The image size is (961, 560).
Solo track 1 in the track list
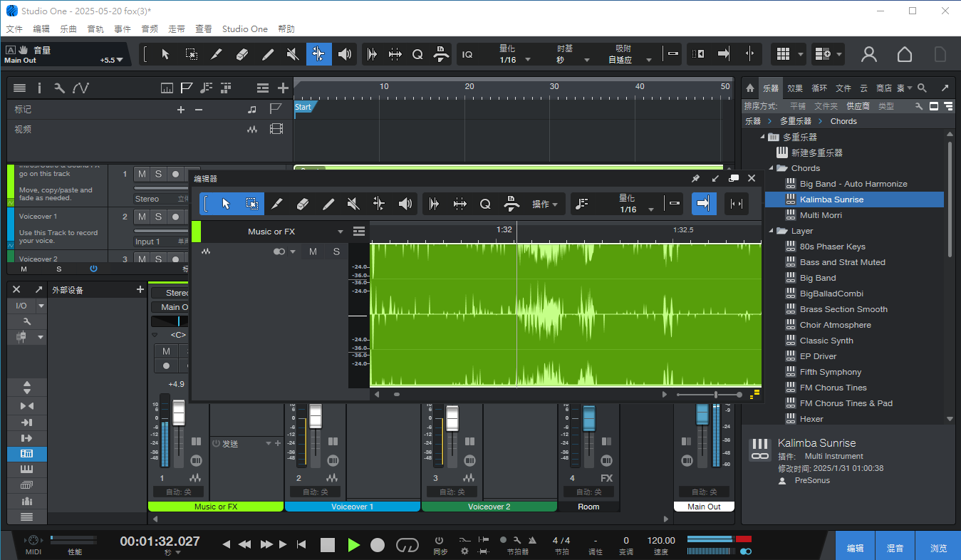159,175
